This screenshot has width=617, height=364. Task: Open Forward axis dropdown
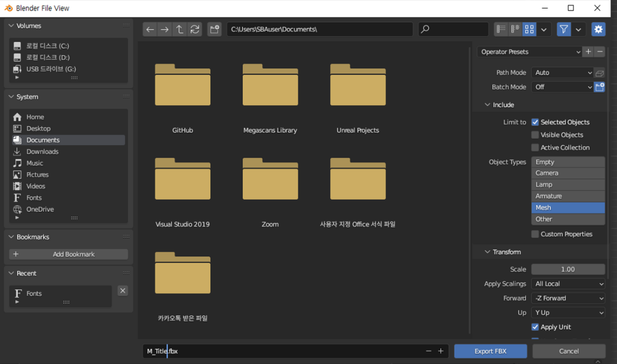coord(568,298)
